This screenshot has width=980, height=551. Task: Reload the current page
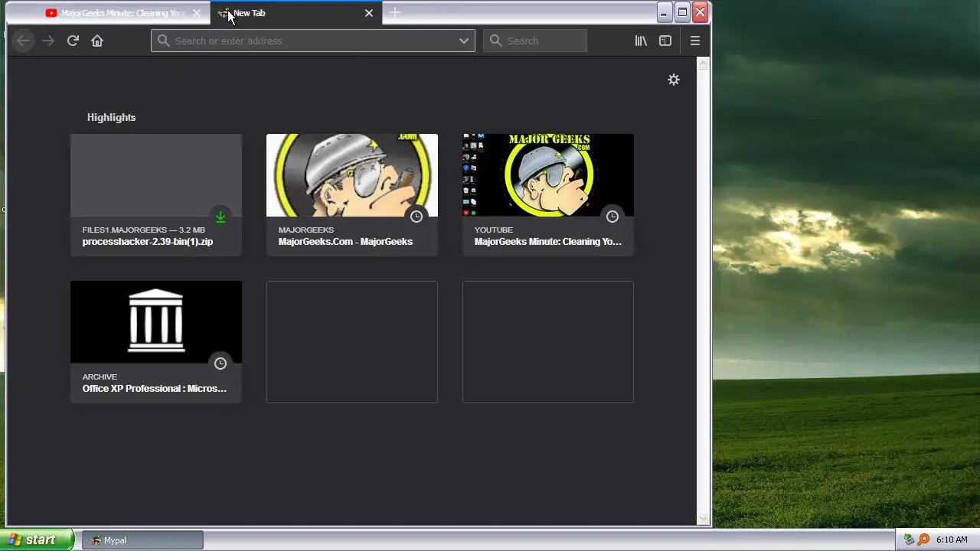pyautogui.click(x=73, y=41)
